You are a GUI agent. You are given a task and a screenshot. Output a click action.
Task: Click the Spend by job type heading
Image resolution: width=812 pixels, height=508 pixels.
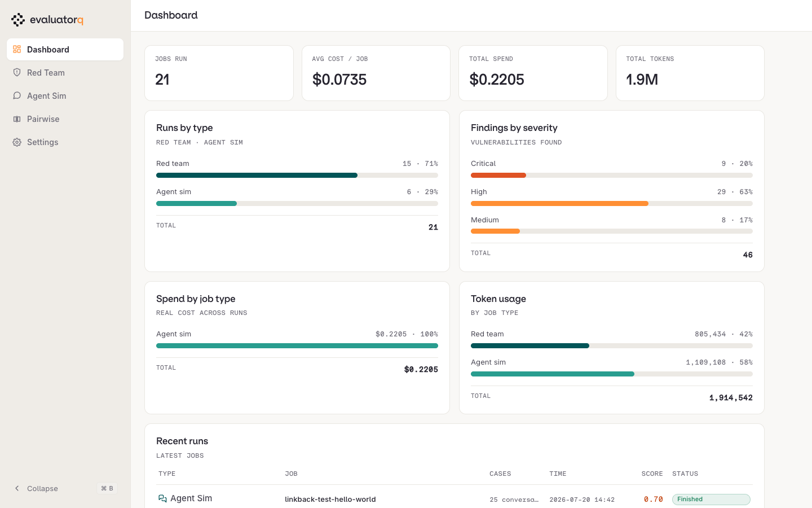196,299
